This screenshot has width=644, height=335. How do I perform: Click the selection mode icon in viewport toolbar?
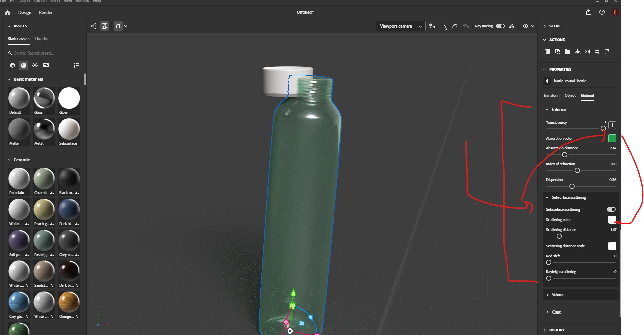(x=105, y=26)
